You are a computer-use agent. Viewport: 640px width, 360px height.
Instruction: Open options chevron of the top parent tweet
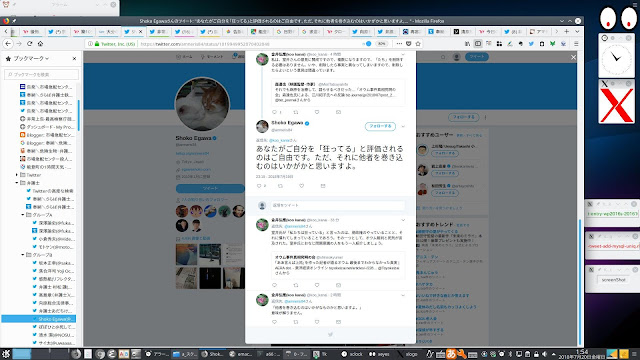(403, 54)
